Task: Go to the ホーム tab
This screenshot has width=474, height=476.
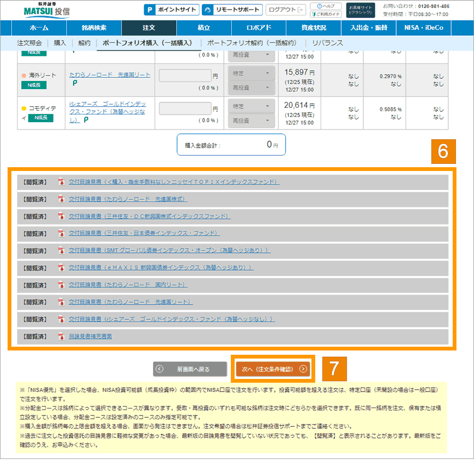Action: tap(39, 28)
